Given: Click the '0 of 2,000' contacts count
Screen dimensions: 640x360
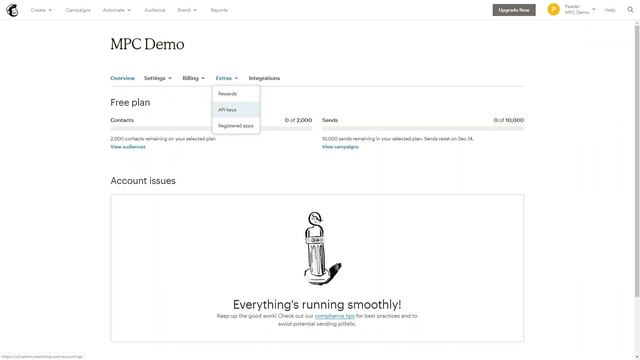Looking at the screenshot, I should pyautogui.click(x=298, y=120).
